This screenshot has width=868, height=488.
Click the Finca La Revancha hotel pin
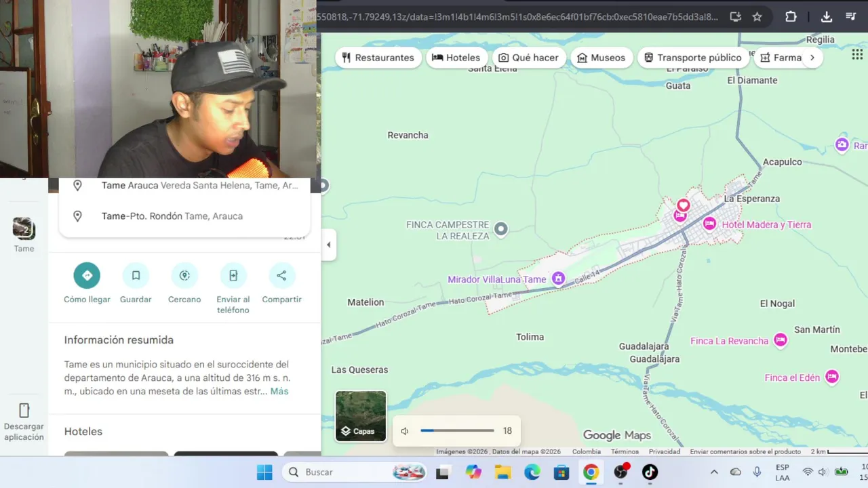(781, 340)
